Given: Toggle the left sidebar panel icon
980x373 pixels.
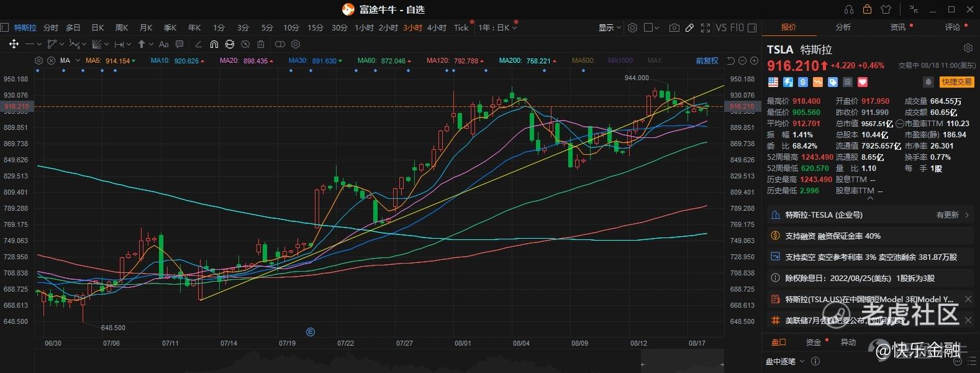Looking at the screenshot, I should (4, 27).
